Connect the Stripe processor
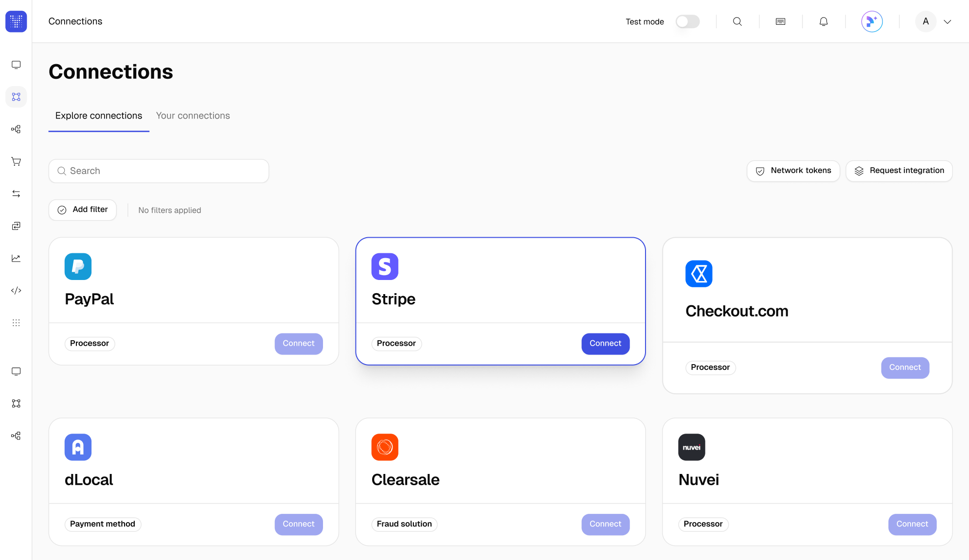 click(605, 344)
